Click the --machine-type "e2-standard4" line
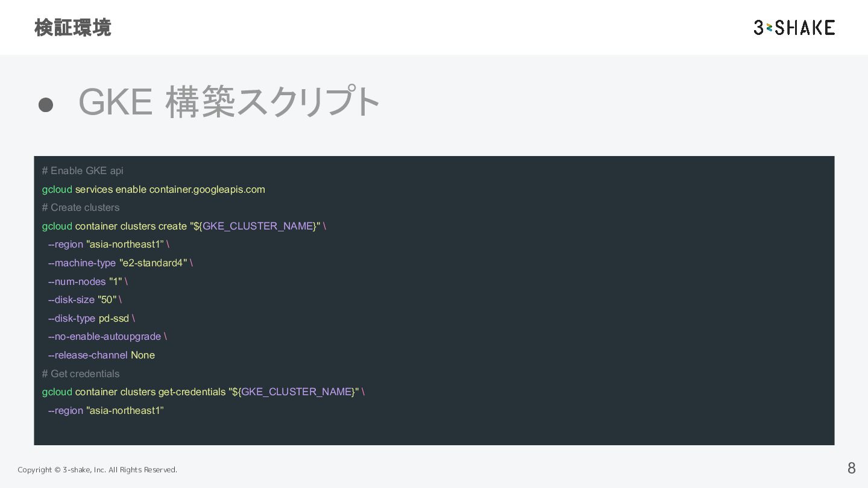The width and height of the screenshot is (868, 488). 120,263
